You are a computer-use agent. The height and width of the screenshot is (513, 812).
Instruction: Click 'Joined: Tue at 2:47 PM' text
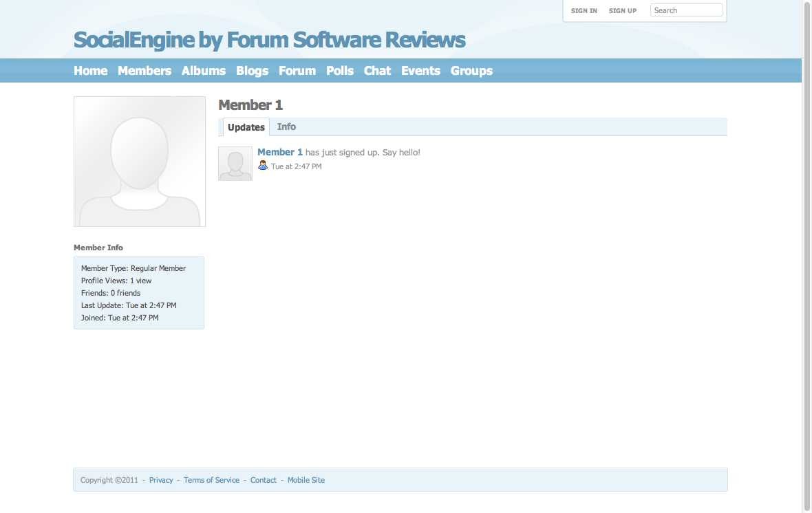click(x=120, y=318)
